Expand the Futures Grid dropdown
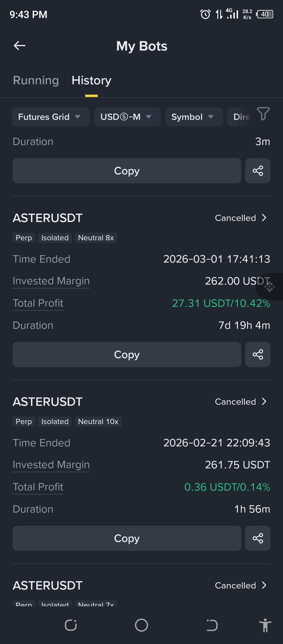The height and width of the screenshot is (644, 283). coord(51,117)
